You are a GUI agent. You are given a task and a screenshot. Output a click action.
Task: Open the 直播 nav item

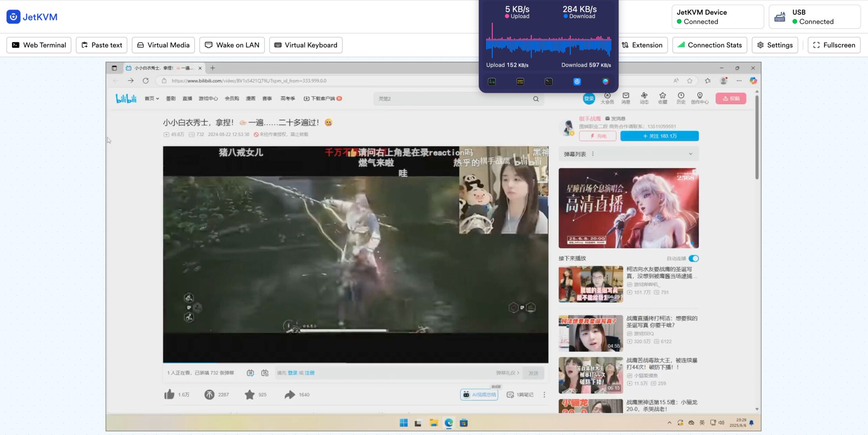[x=187, y=99]
